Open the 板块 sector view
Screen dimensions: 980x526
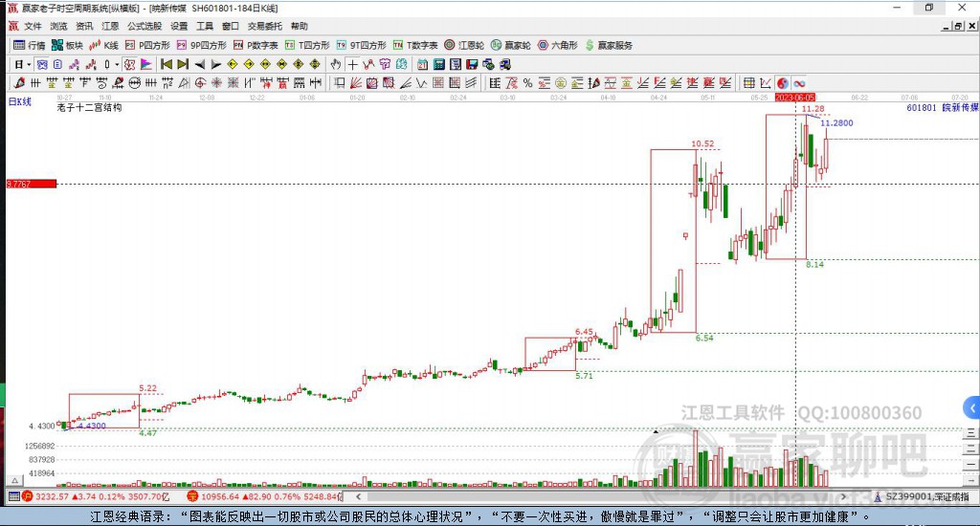tap(68, 45)
